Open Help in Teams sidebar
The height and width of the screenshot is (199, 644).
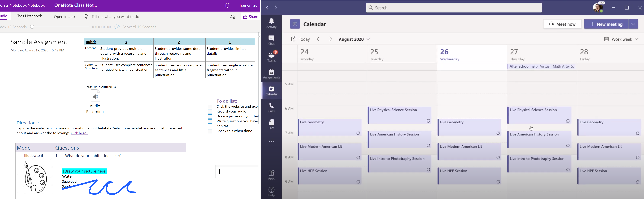[271, 192]
